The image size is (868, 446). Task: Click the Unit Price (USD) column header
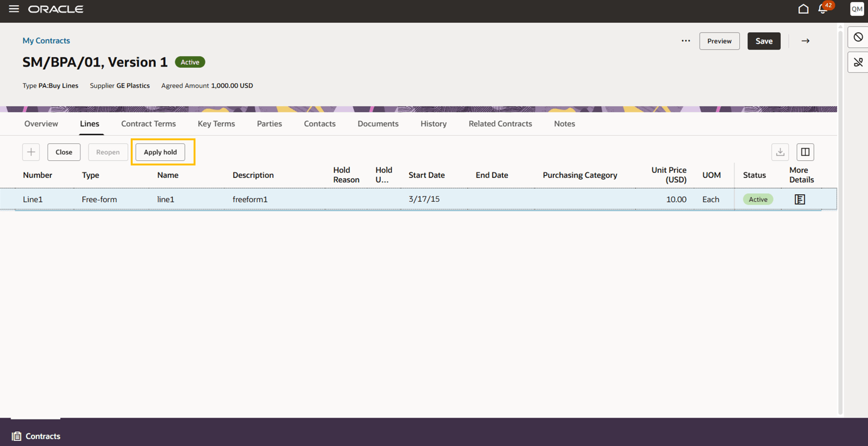pos(669,175)
